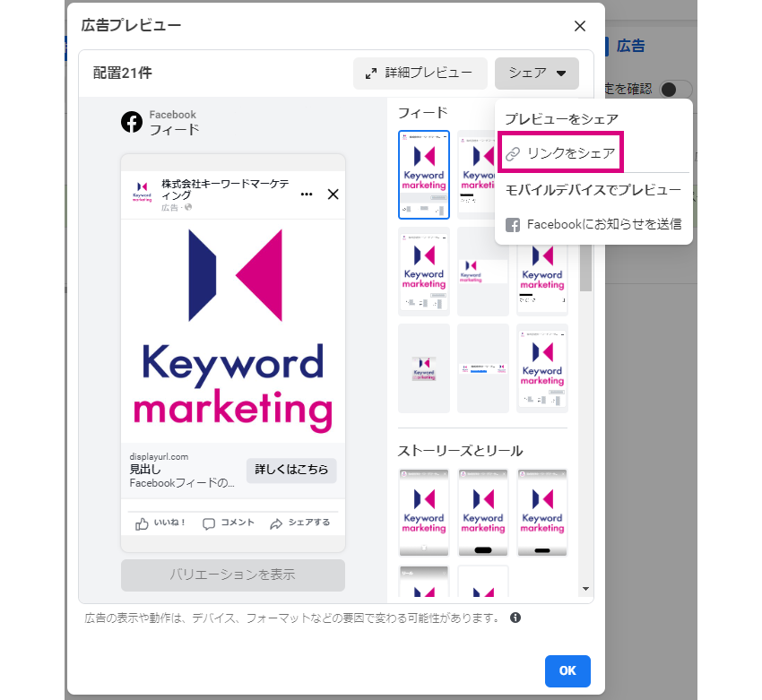This screenshot has width=762, height=700.
Task: Choose リンクをシェア from the share menu
Action: (x=561, y=153)
